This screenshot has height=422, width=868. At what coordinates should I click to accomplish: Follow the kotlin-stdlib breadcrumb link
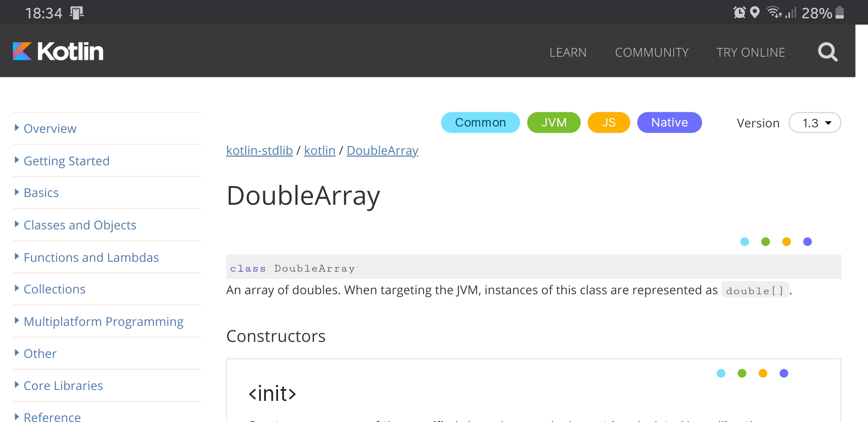coord(259,150)
